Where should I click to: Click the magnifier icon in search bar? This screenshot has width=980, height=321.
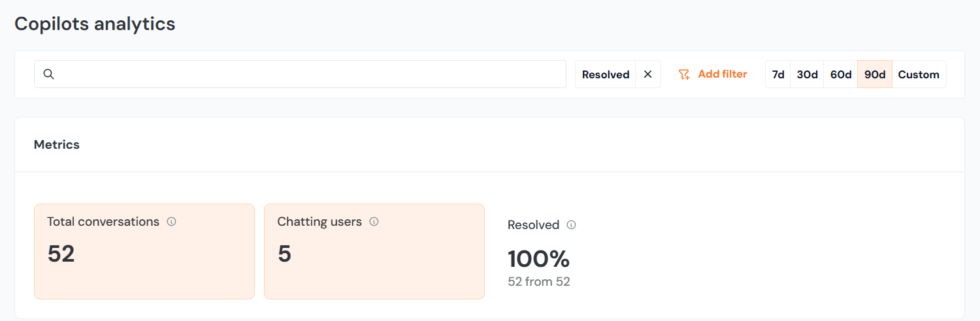point(48,74)
